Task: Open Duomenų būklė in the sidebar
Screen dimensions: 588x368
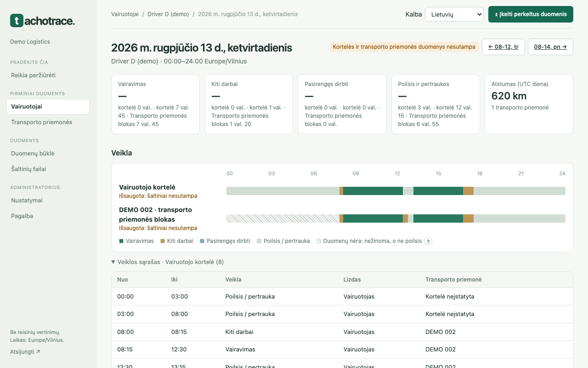Action: 48,153
